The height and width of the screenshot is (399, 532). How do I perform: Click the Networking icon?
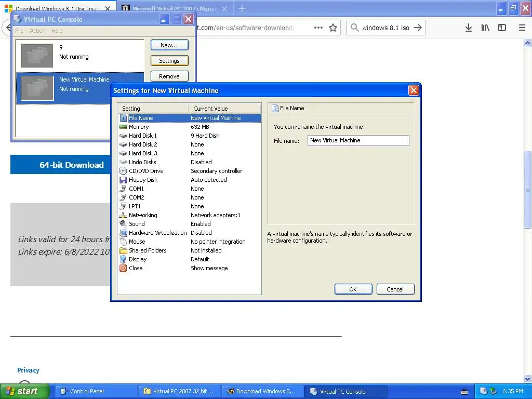(123, 215)
